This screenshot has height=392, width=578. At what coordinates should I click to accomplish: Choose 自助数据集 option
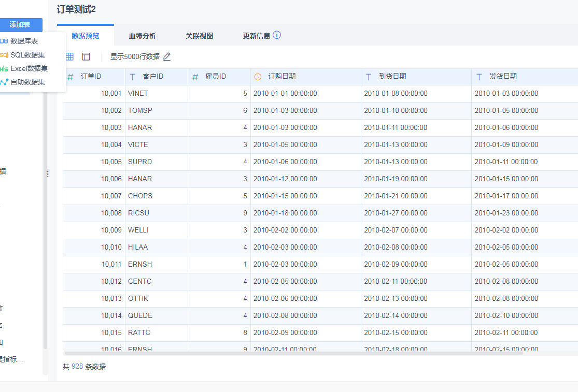point(27,82)
